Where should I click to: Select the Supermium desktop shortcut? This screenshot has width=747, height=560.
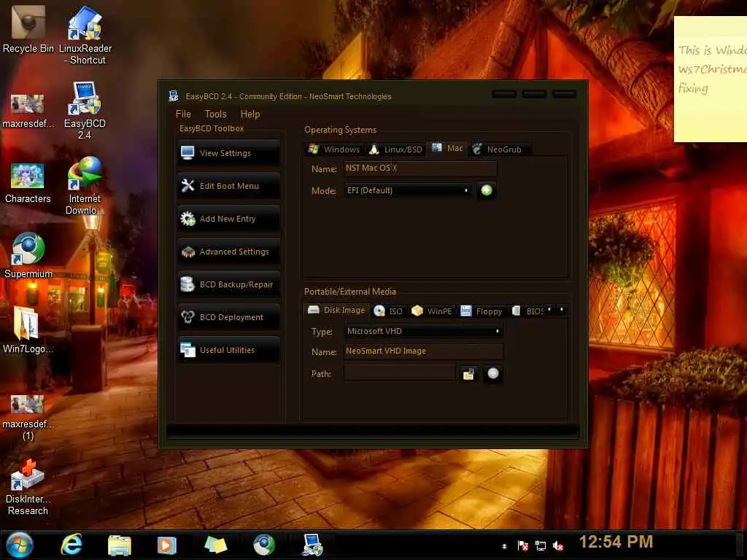[28, 256]
